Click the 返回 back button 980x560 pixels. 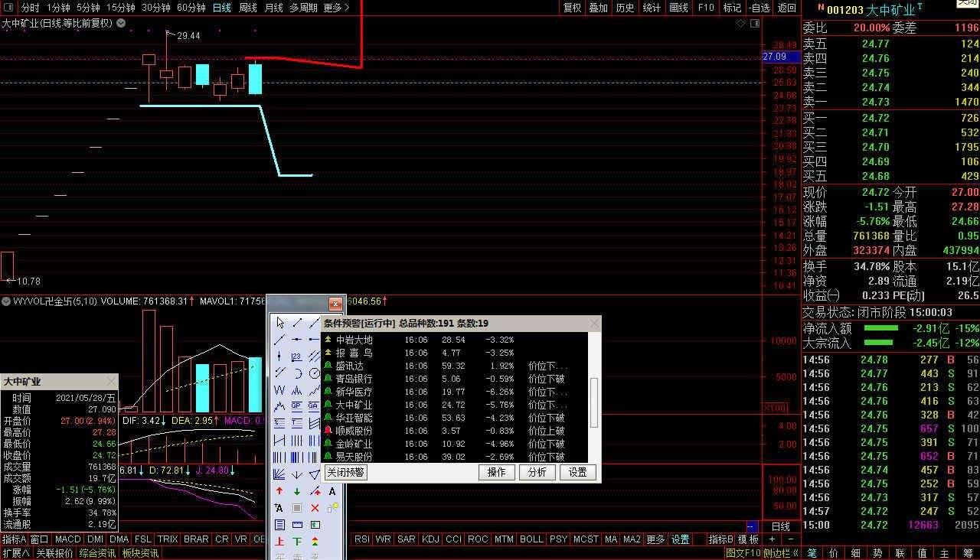(x=786, y=8)
